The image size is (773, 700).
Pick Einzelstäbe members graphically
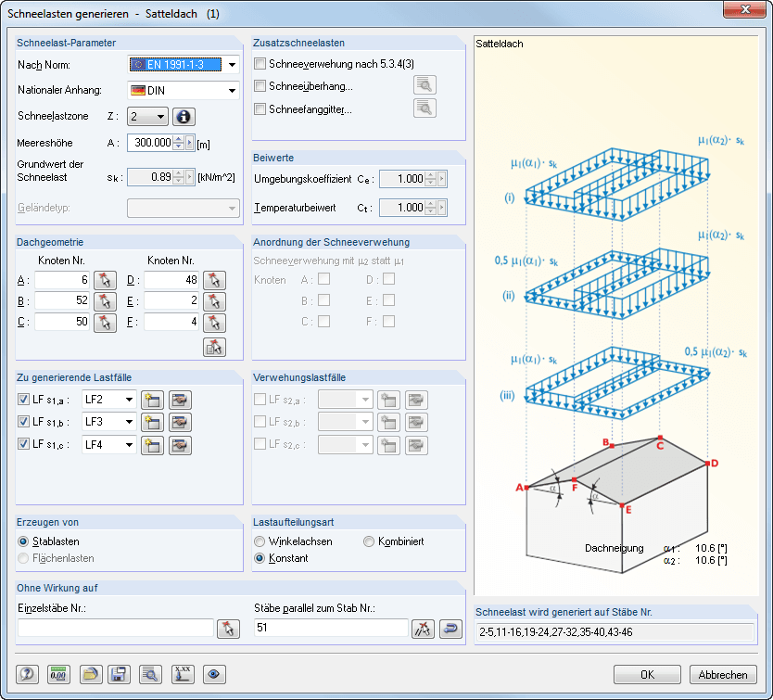pos(228,629)
